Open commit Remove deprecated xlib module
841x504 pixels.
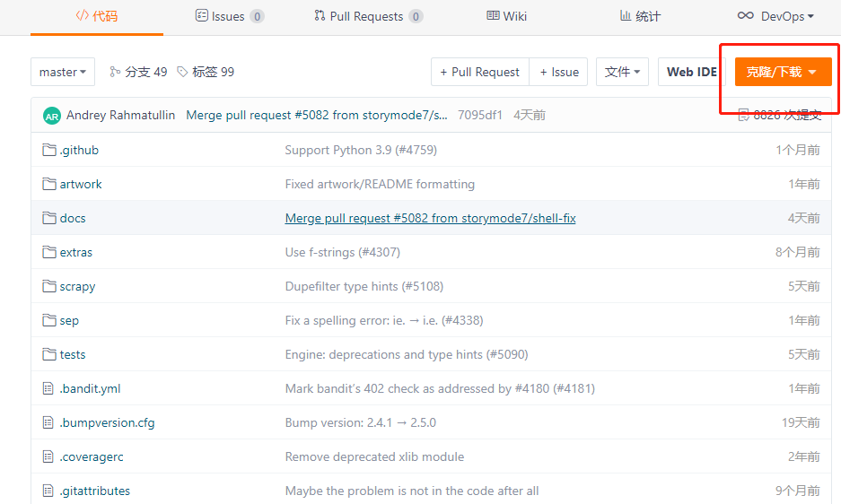(374, 456)
